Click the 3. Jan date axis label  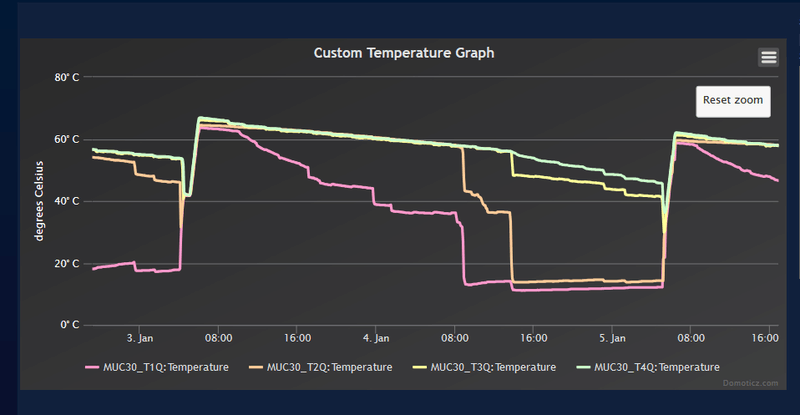click(x=140, y=339)
